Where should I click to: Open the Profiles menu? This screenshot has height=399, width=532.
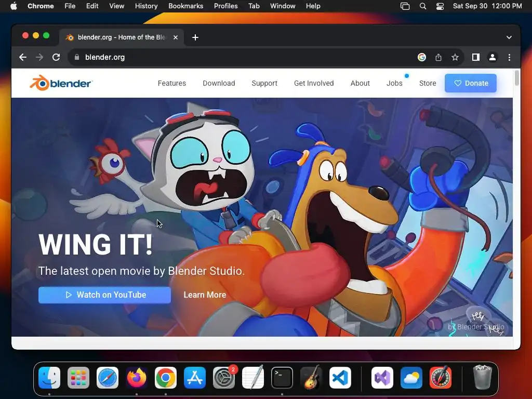coord(225,6)
